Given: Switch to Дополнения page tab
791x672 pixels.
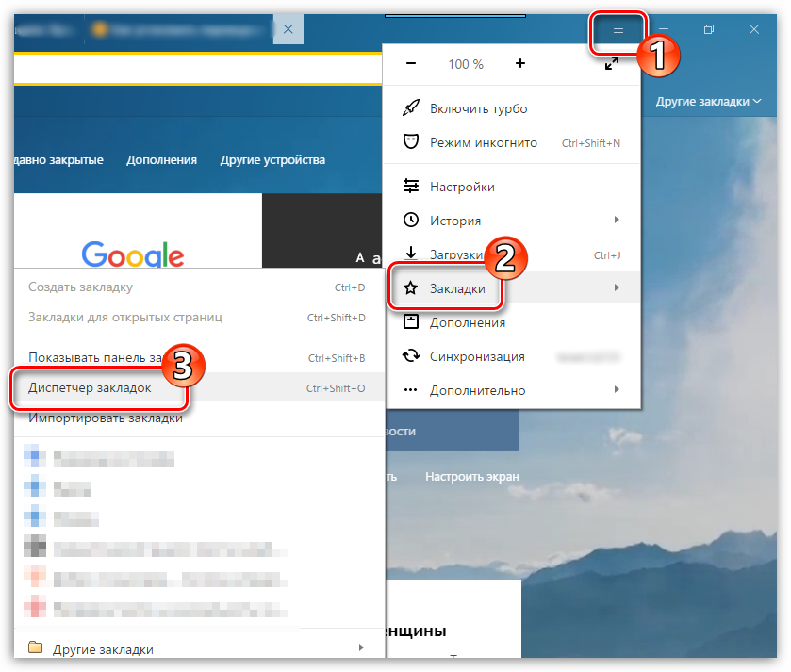Looking at the screenshot, I should [x=161, y=160].
